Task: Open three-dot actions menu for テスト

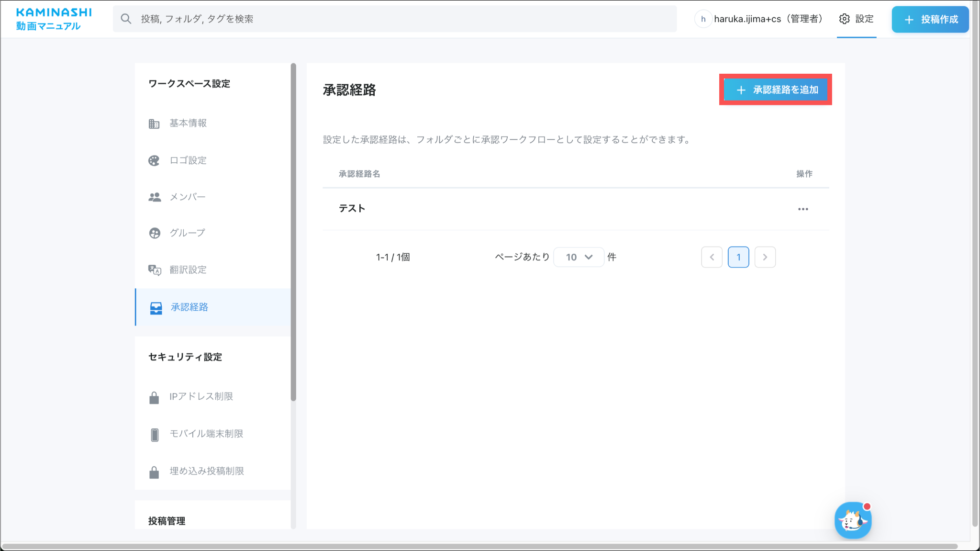Action: click(x=803, y=209)
